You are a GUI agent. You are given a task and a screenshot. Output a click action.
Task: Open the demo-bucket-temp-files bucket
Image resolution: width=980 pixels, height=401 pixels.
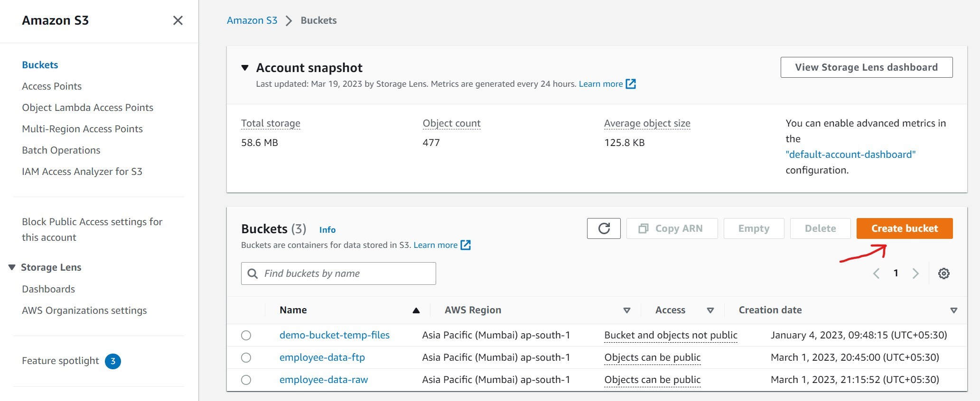click(335, 335)
